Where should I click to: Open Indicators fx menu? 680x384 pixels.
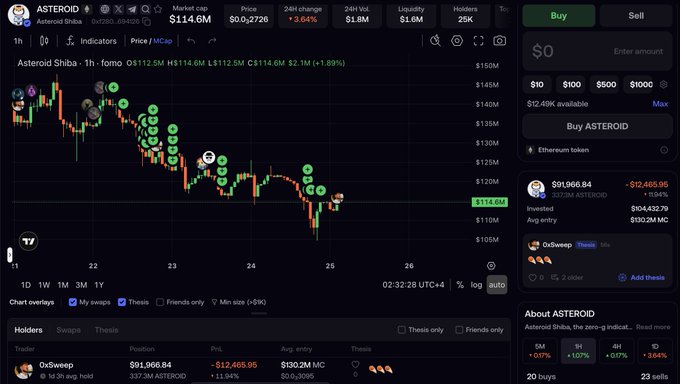click(x=92, y=41)
